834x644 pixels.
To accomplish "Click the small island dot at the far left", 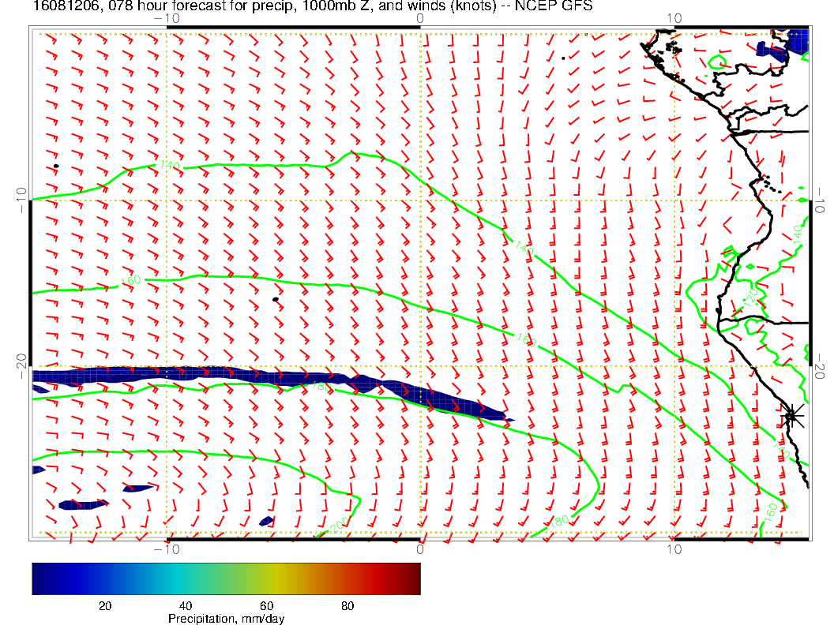I will tap(56, 166).
